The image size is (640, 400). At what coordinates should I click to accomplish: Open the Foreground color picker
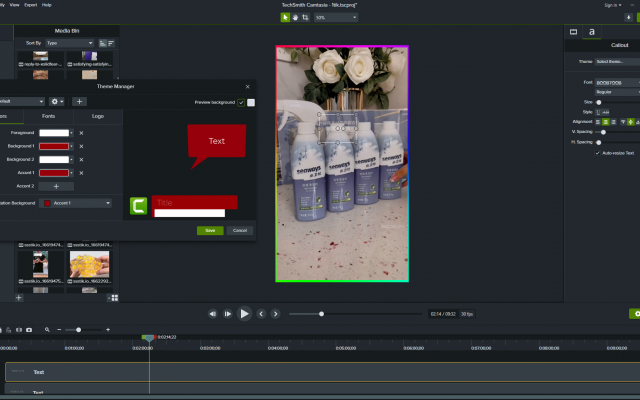(56, 133)
